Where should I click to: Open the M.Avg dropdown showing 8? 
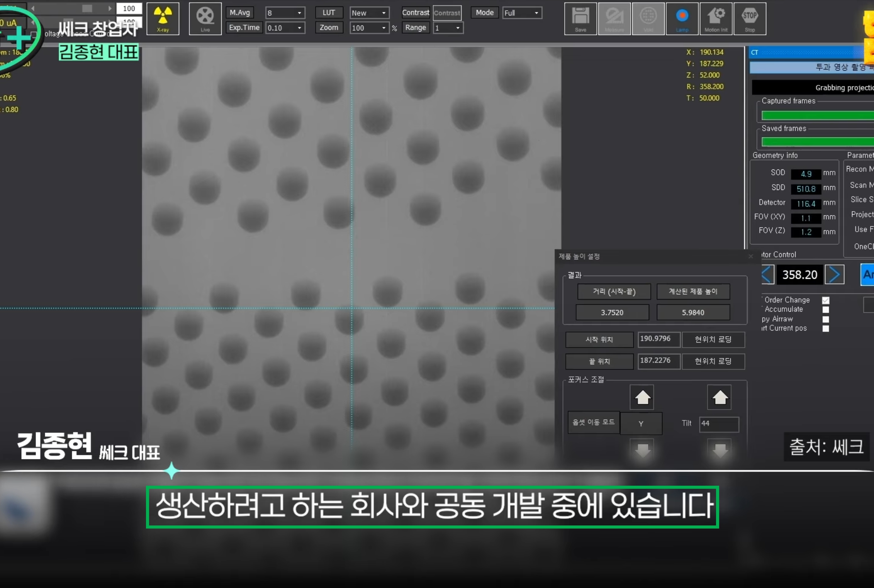[x=285, y=13]
